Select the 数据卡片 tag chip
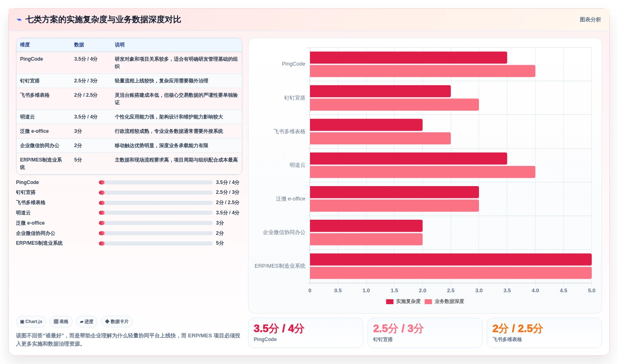This screenshot has width=618, height=364. (x=117, y=322)
